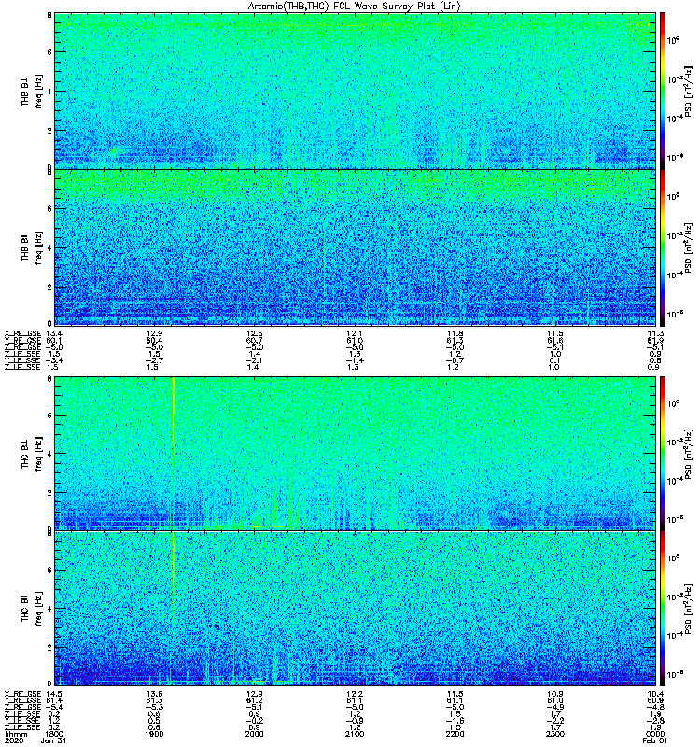Screen dimensions: 700x747
Task: Click the X_RE_GSE value '10.4' under THC panels
Action: point(655,694)
